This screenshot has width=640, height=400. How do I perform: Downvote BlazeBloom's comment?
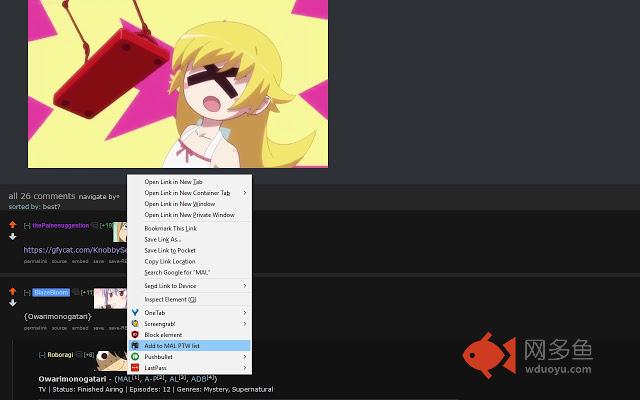(13, 303)
